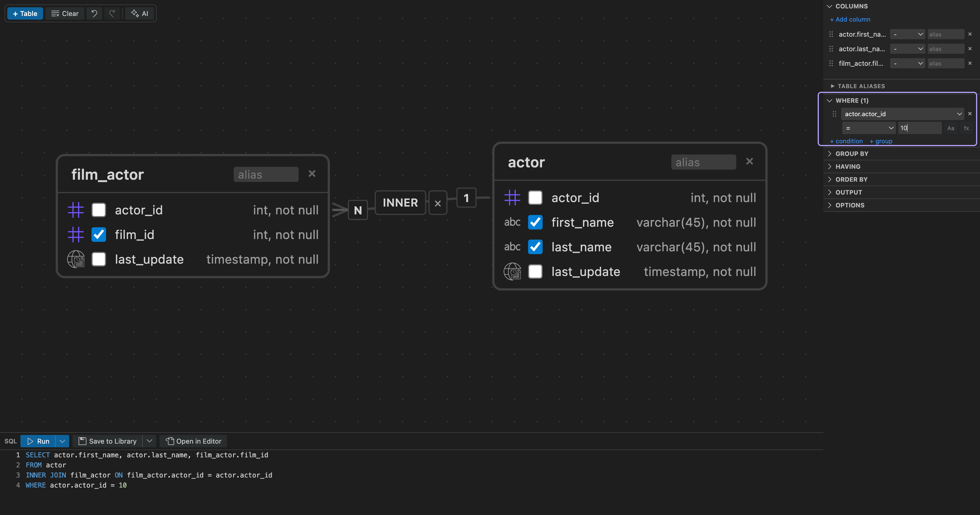
Task: Clear the query canvas
Action: 65,14
